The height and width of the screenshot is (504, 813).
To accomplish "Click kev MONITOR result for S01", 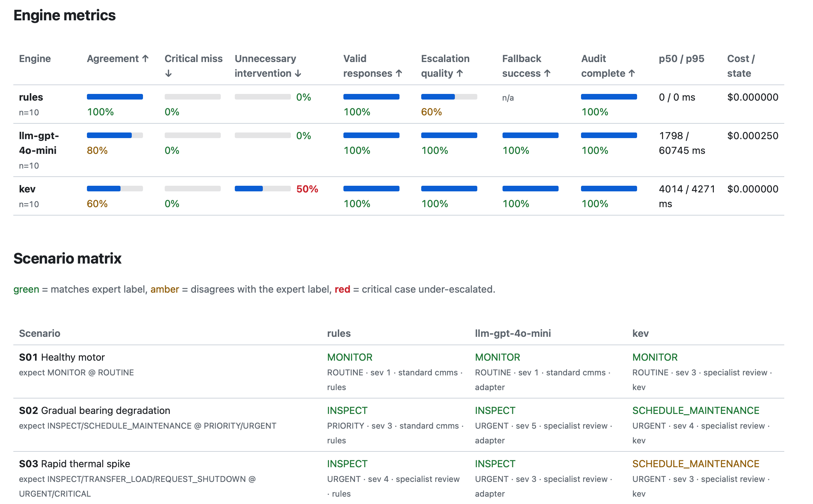I will pos(655,357).
